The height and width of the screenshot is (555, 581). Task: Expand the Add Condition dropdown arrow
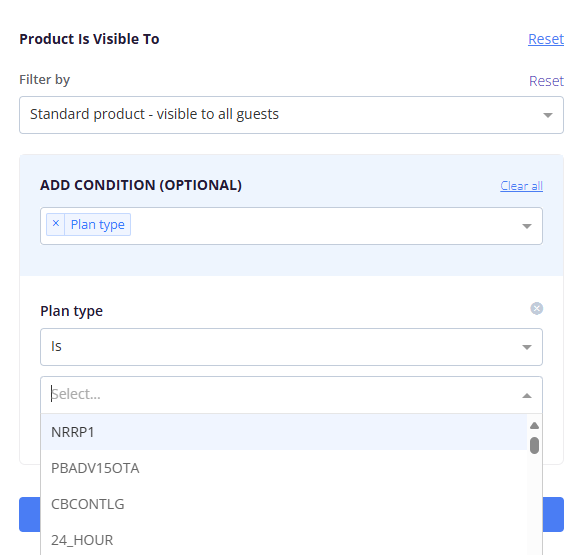[527, 226]
